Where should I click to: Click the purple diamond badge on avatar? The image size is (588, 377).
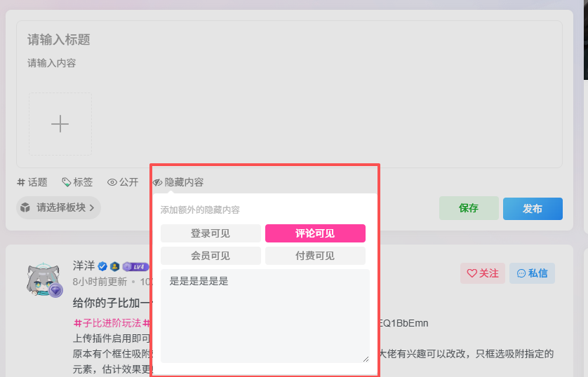click(x=55, y=290)
